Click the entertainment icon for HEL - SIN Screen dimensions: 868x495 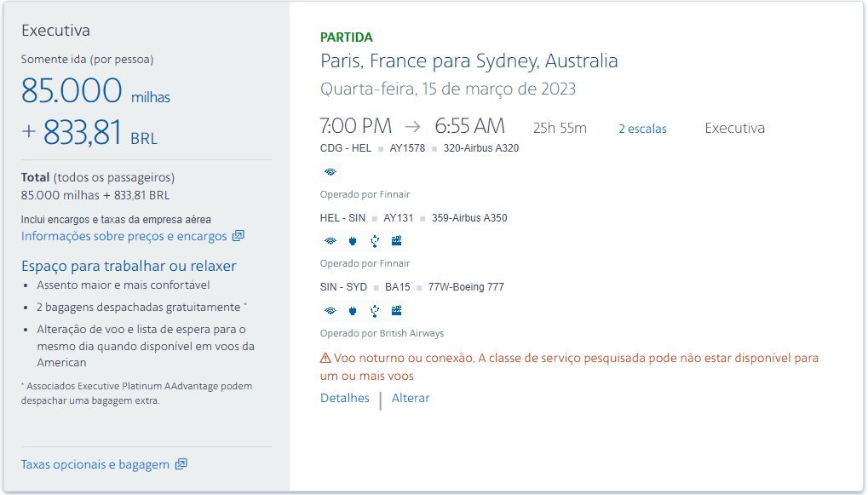[396, 241]
